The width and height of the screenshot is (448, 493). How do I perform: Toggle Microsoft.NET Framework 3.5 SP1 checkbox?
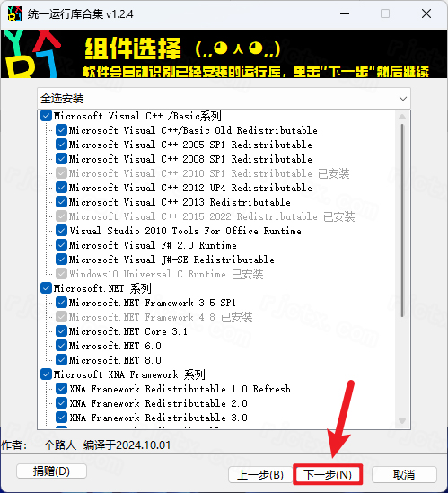click(61, 303)
